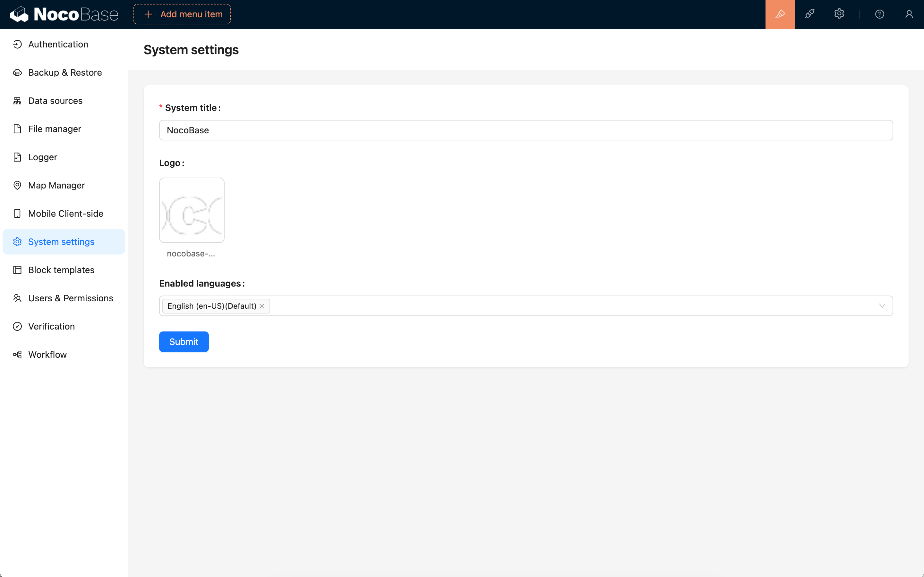Click the Map Manager pin icon

tap(17, 186)
